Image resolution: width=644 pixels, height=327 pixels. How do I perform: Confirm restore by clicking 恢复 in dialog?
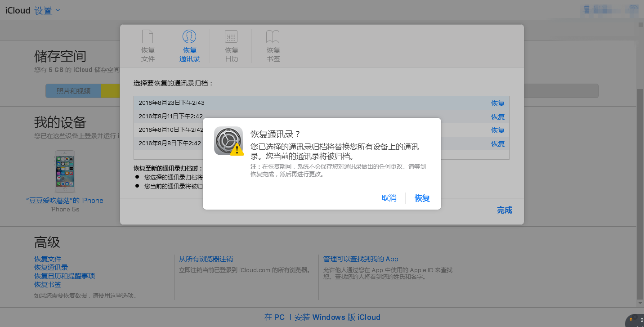point(422,198)
